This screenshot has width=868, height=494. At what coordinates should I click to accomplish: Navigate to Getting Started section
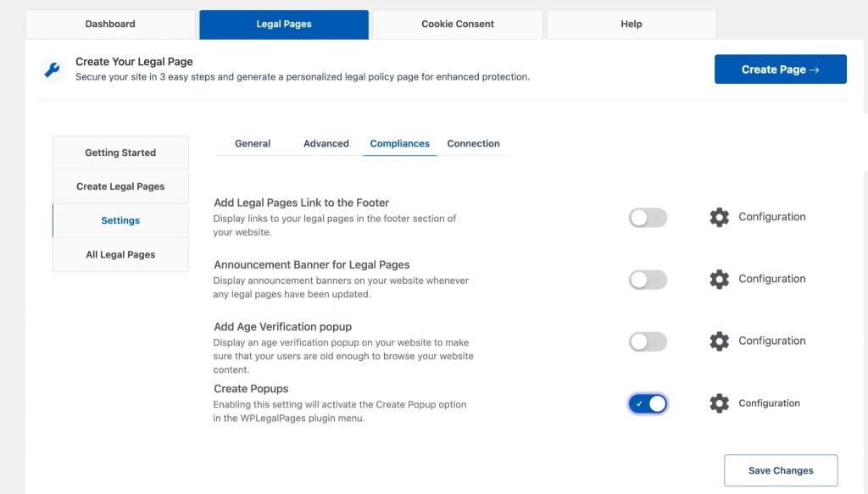(x=120, y=153)
